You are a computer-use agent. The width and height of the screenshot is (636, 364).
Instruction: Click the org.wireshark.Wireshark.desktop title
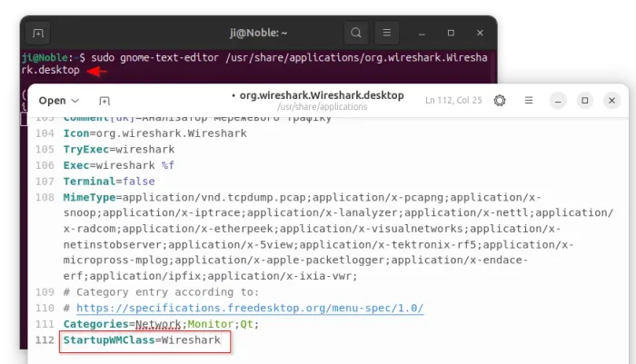322,95
